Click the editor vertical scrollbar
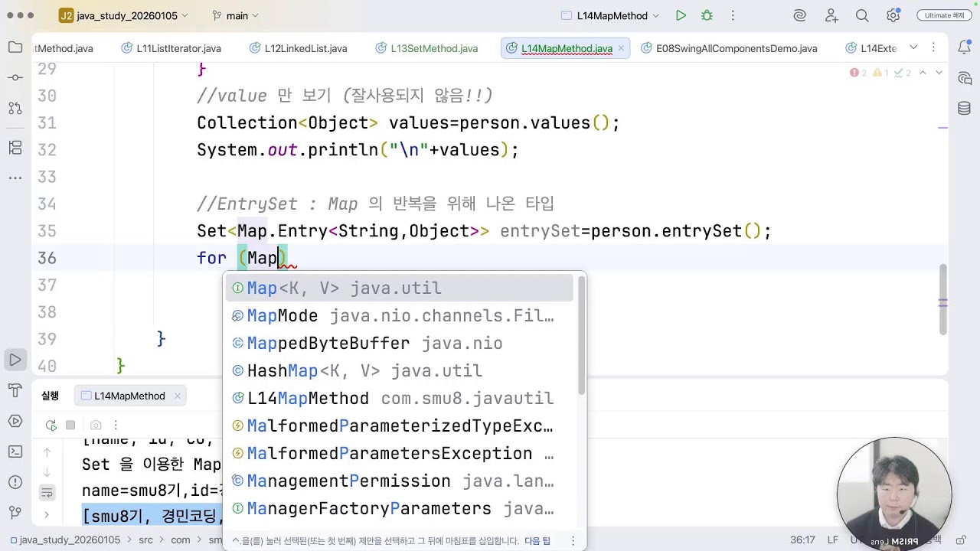Screen dimensions: 980x551 click(943, 300)
